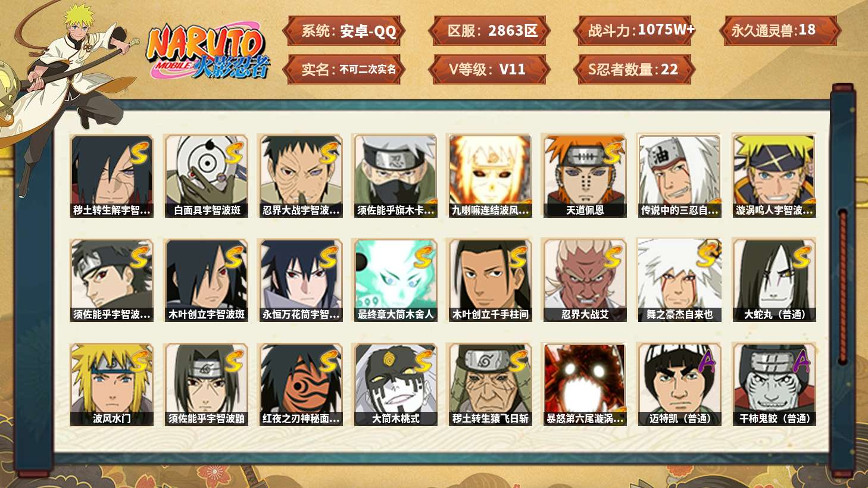Open the 大蛇丸（普通）portrait
Image resolution: width=868 pixels, height=488 pixels.
tap(774, 280)
